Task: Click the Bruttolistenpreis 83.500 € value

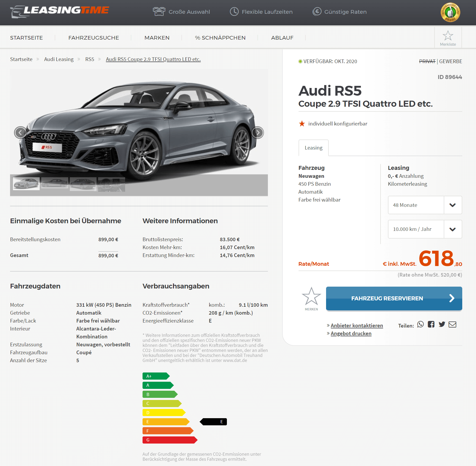Action: click(230, 239)
